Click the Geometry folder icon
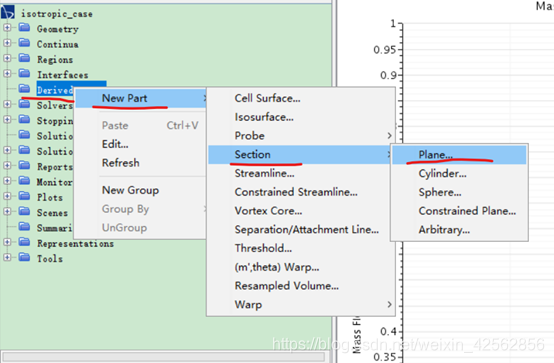The width and height of the screenshot is (554, 363). click(24, 27)
